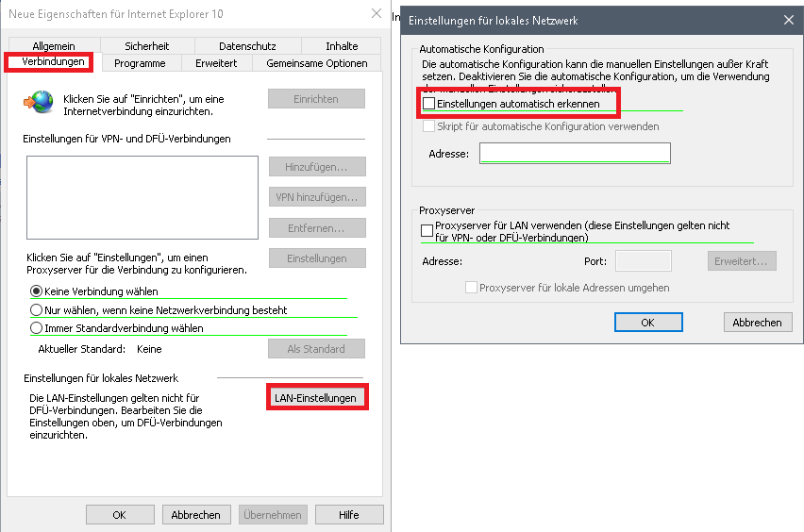The height and width of the screenshot is (532, 804).
Task: Close the Neue Eigenschaften für Internet Explorer dialog
Action: [x=377, y=13]
